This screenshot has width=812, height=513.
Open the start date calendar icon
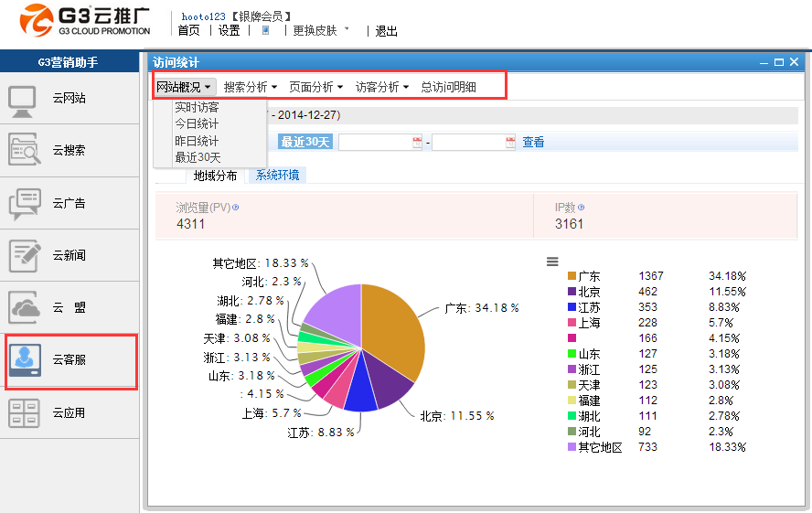tap(417, 143)
